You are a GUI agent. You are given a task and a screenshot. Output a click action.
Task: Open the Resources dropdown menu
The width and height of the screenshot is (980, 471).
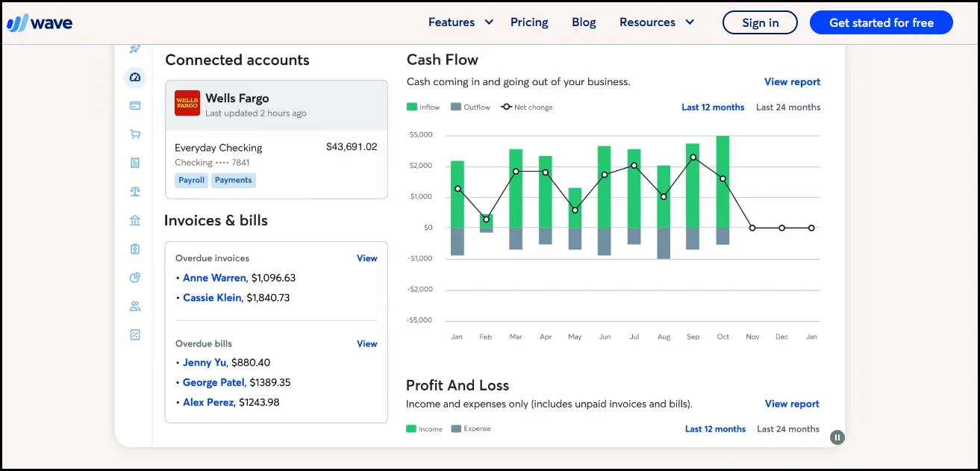[x=656, y=22]
